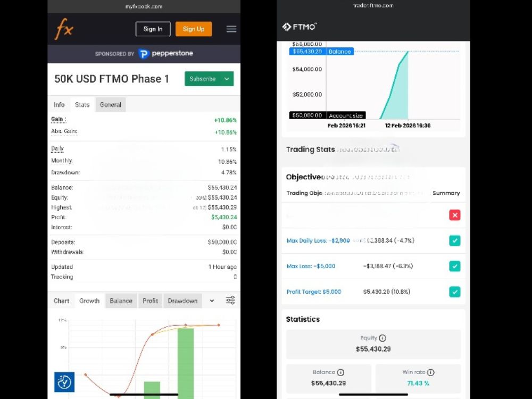532x399 pixels.
Task: Open the Profit chart tab
Action: click(x=151, y=301)
